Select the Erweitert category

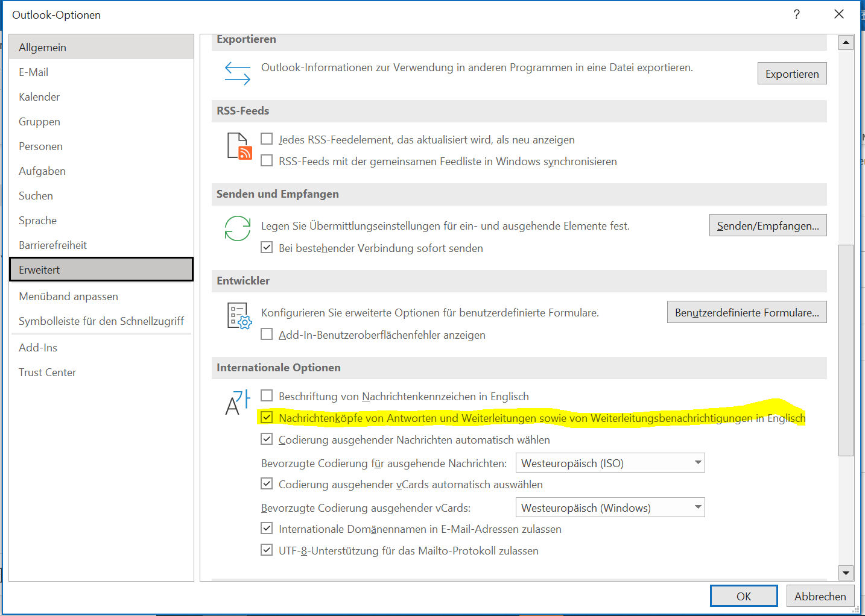tap(101, 269)
